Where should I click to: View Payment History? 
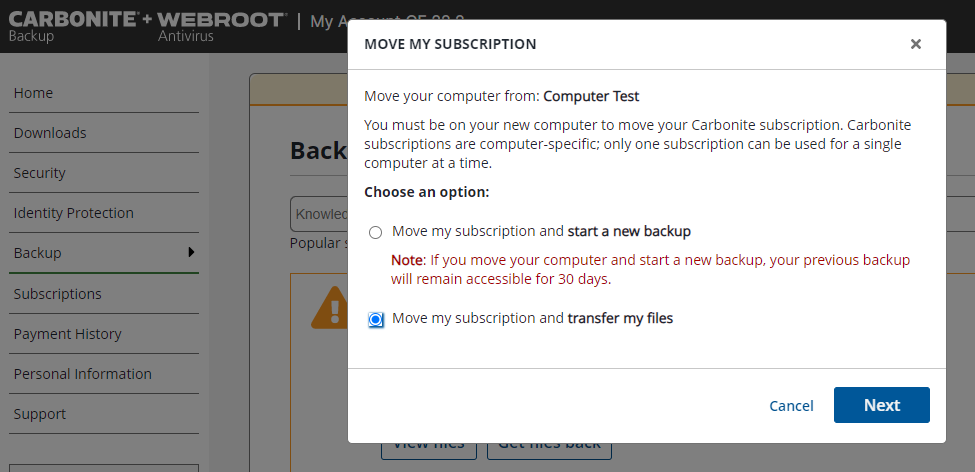click(x=67, y=334)
